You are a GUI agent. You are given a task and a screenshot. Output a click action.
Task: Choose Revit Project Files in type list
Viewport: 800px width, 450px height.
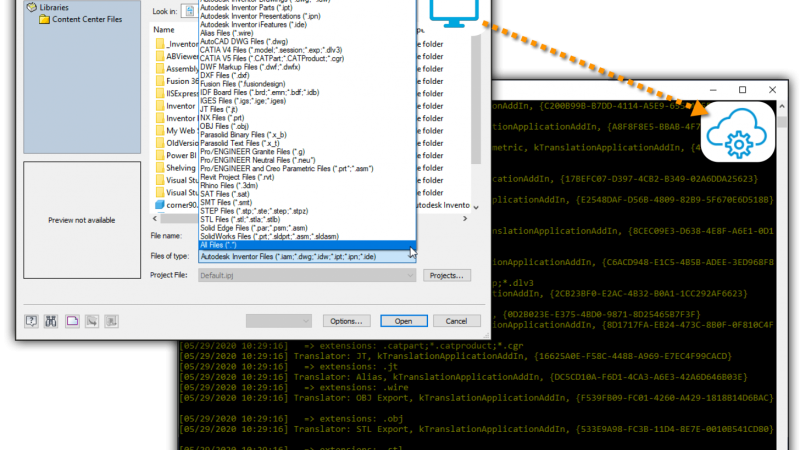(x=237, y=177)
